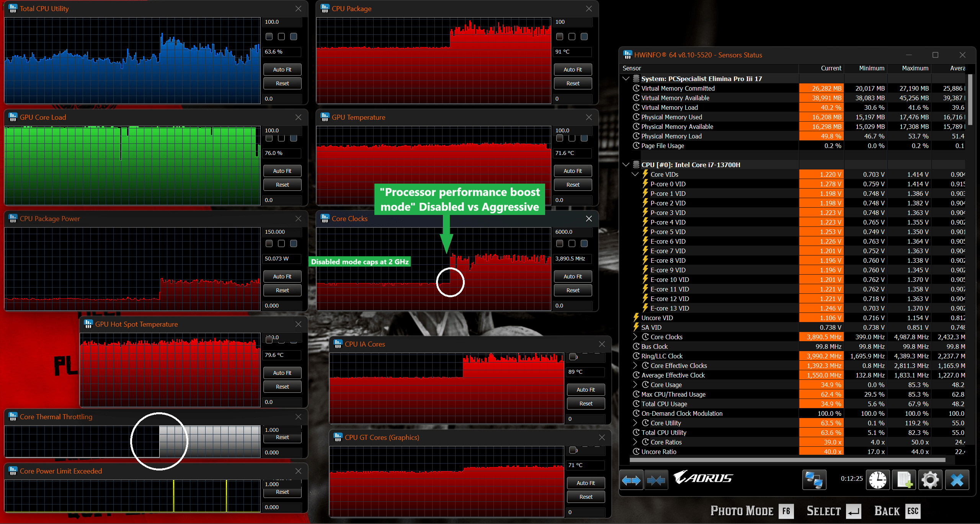Screen dimensions: 980x524
Task: Click Auto Fit in GPU Core Load graph
Action: pos(282,171)
